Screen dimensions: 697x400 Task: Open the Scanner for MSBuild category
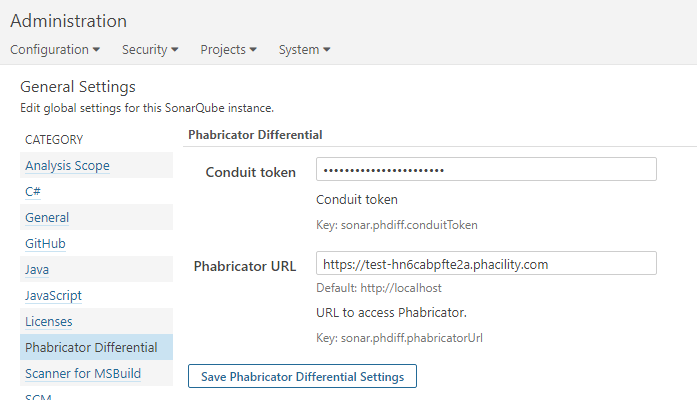(x=83, y=373)
